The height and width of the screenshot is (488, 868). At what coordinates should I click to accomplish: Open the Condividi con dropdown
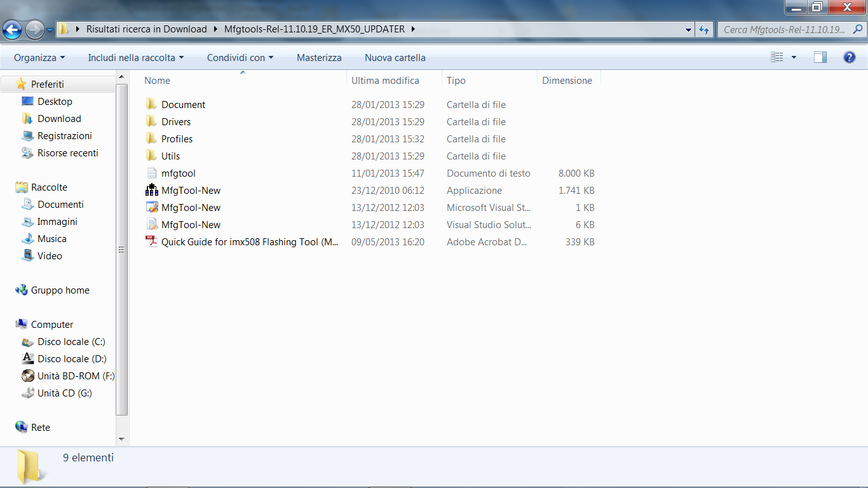pyautogui.click(x=240, y=57)
